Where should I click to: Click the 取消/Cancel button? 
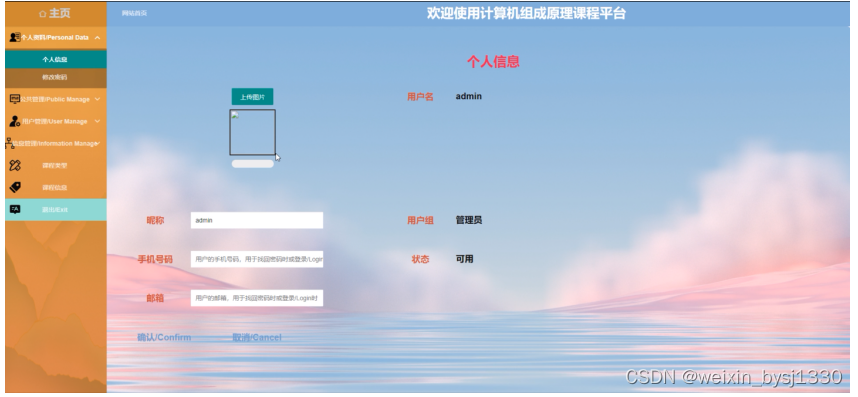(257, 337)
